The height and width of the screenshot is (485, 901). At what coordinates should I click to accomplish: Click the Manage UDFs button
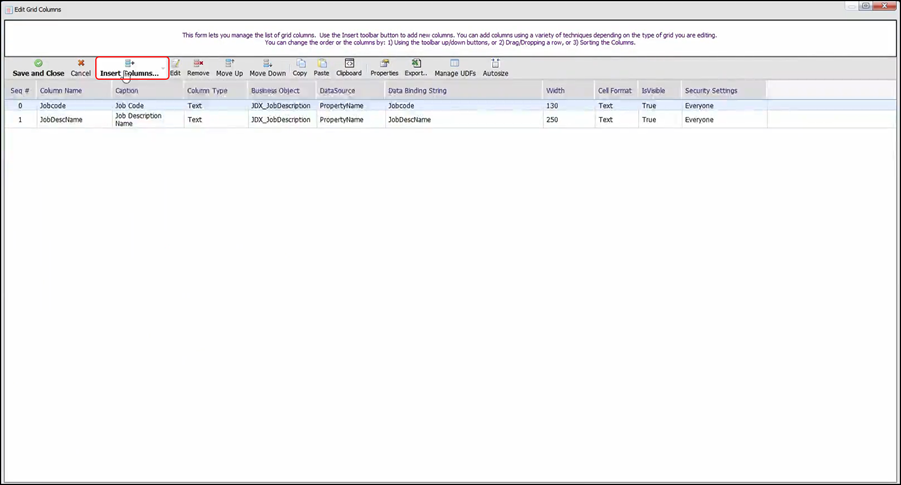(455, 68)
